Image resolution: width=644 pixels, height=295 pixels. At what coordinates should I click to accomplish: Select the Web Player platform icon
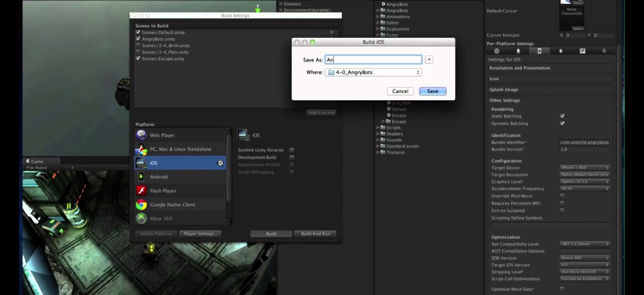coord(142,135)
